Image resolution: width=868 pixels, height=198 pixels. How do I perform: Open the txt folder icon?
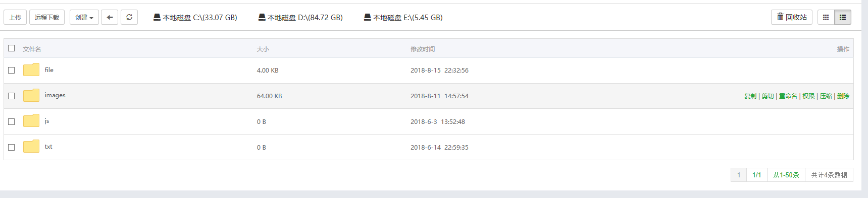(x=31, y=146)
